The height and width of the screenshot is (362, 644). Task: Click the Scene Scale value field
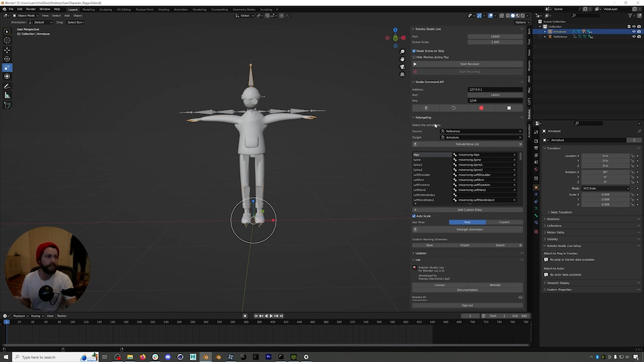point(495,42)
